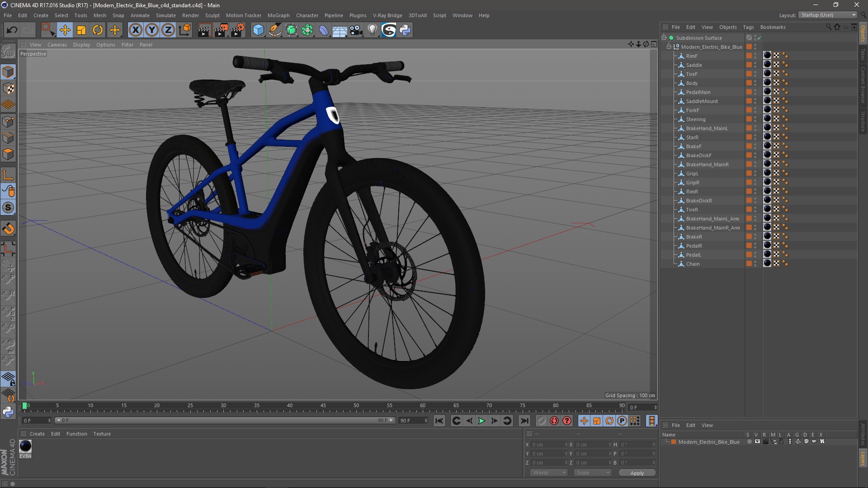
Task: Go to start of animation
Action: (x=439, y=421)
